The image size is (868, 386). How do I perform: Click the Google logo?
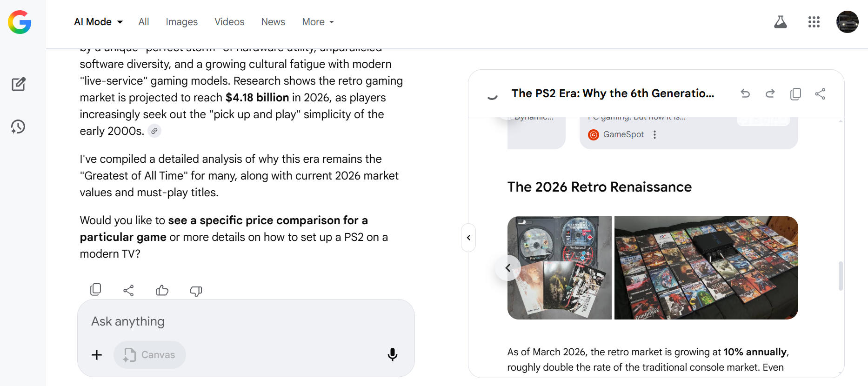(20, 22)
